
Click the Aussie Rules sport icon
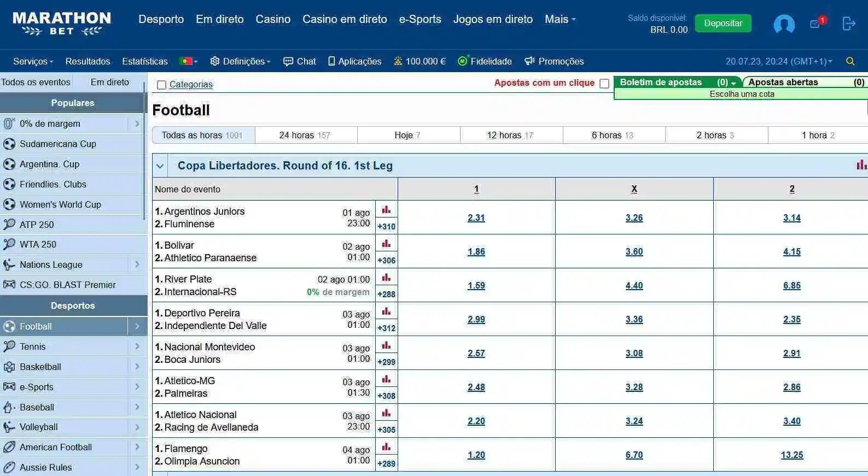(x=9, y=467)
